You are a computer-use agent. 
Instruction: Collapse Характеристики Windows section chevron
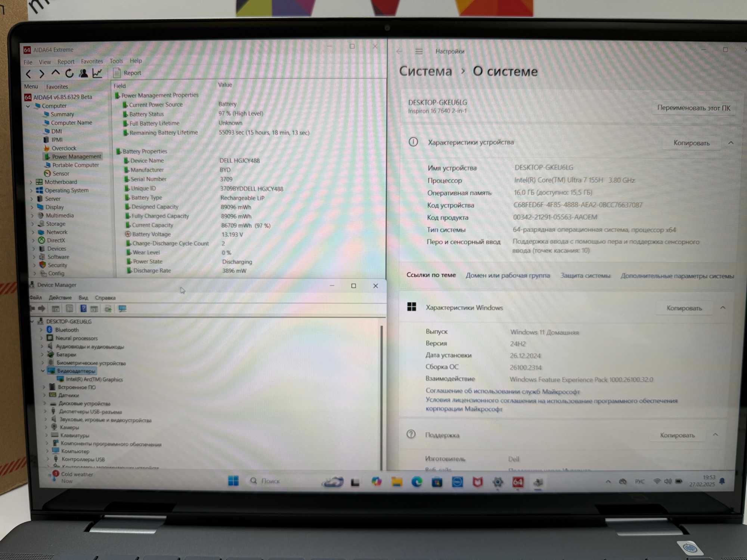pyautogui.click(x=723, y=308)
